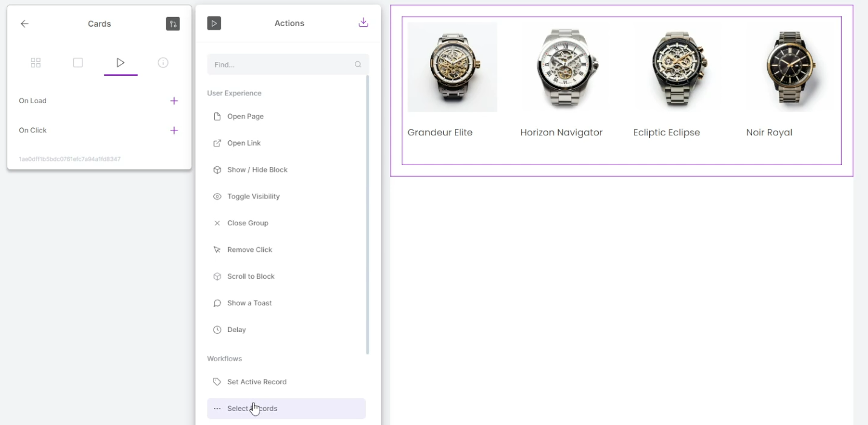The width and height of the screenshot is (868, 425).
Task: Choose the Open Link action
Action: 286,143
